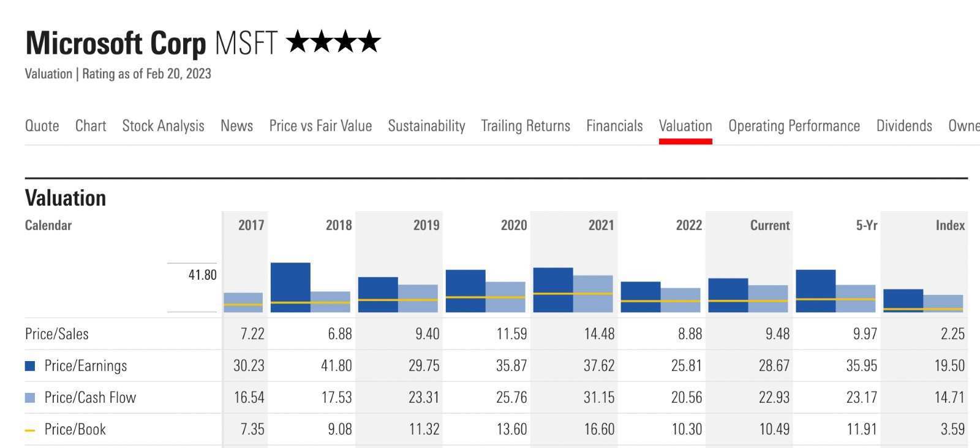Select the Valuation tab
This screenshot has height=448, width=980.
pos(685,126)
